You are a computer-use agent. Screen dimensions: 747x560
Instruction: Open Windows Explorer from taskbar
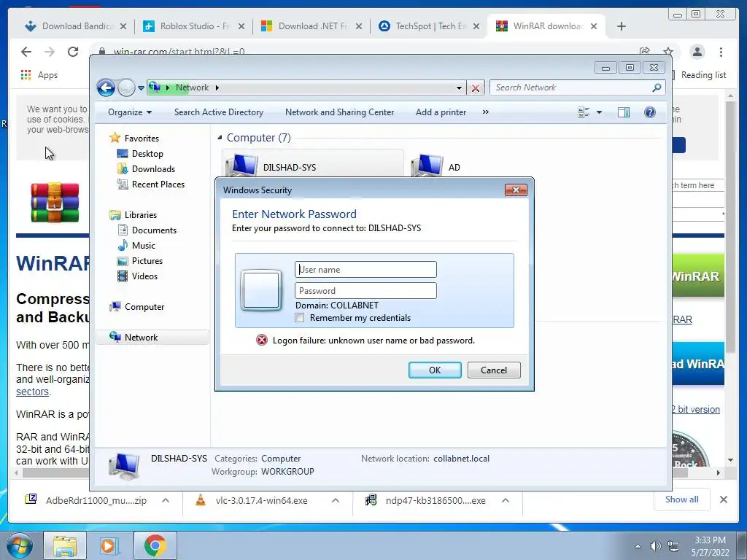(65, 545)
